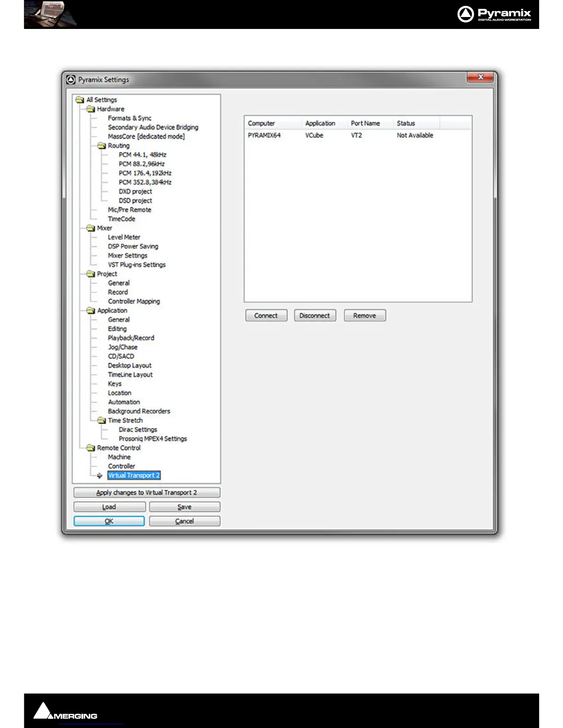Image resolution: width=563 pixels, height=728 pixels.
Task: Click the Project folder icon
Action: click(x=91, y=274)
